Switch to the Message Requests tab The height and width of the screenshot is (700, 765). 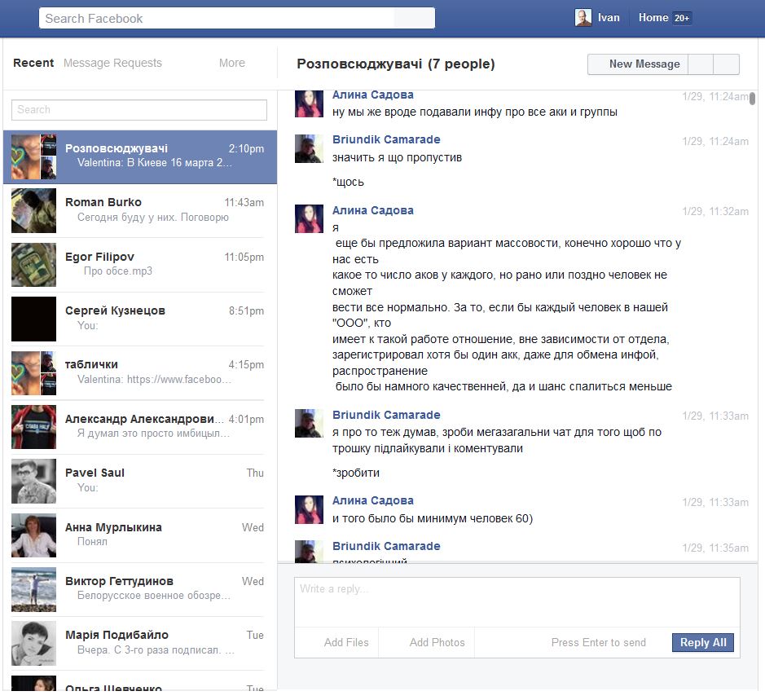click(112, 63)
